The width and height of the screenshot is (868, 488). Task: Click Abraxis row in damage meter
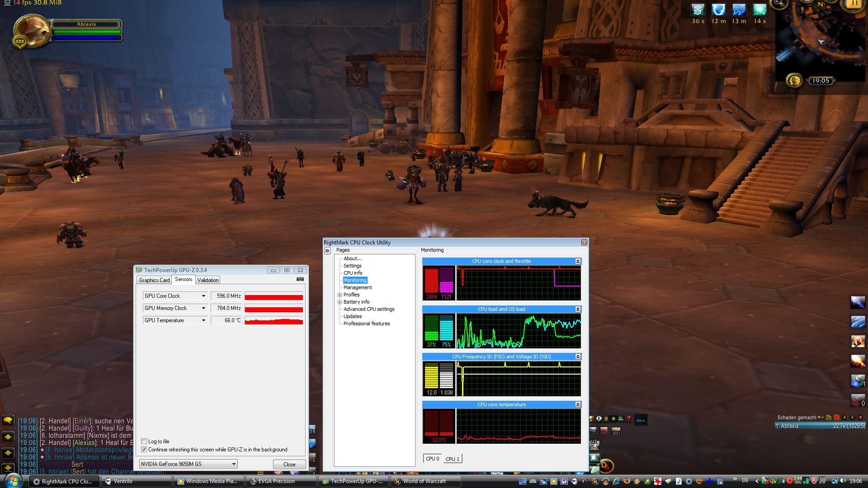(820, 426)
